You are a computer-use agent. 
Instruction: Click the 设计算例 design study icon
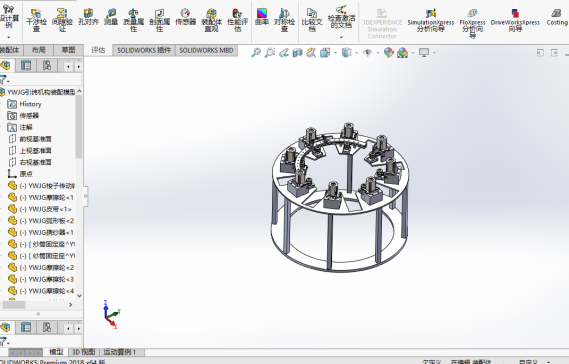click(8, 17)
